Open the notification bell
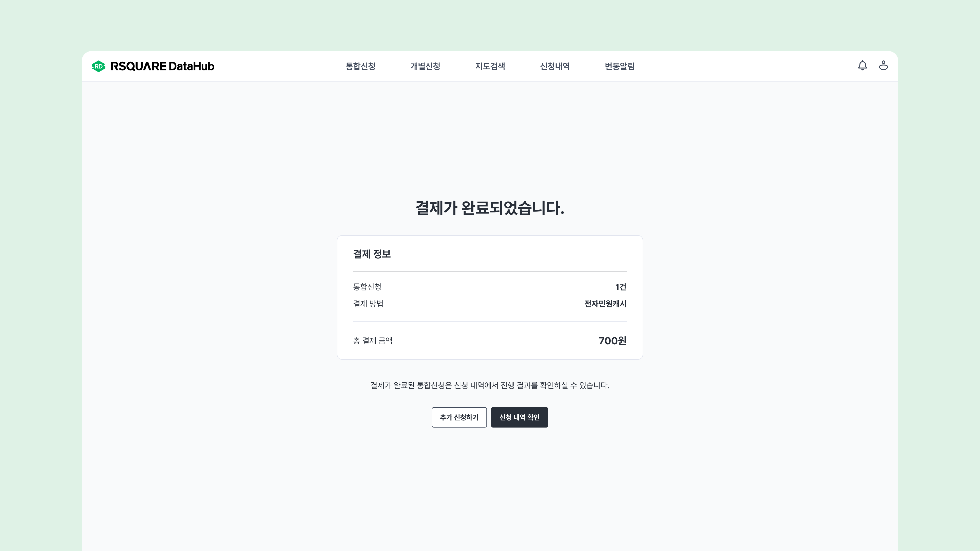Screen dimensions: 980x551 [862, 66]
